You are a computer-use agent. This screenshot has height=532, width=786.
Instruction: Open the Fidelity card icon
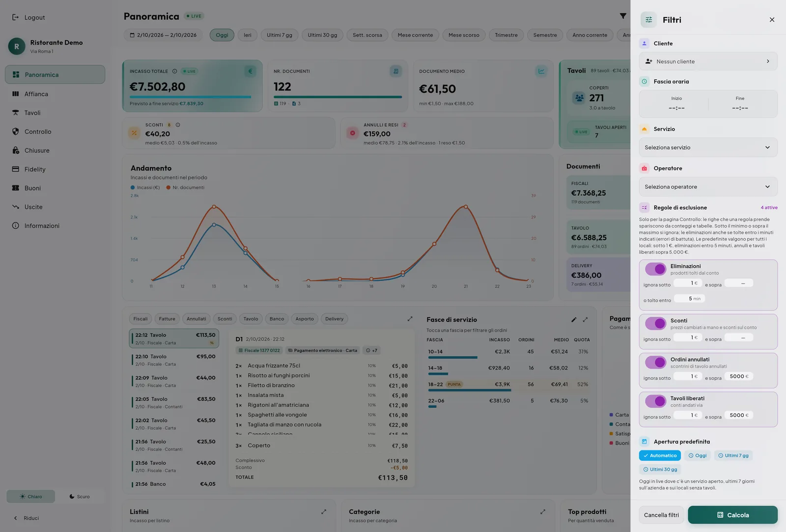[15, 169]
